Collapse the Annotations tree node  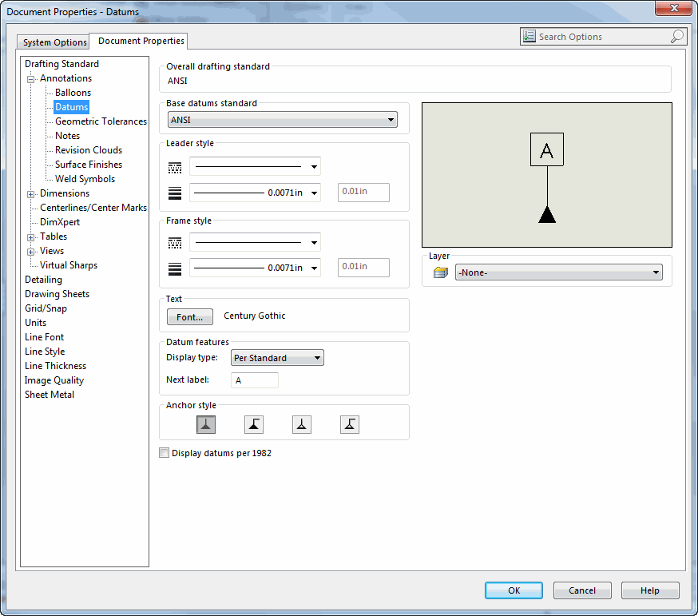(x=30, y=80)
